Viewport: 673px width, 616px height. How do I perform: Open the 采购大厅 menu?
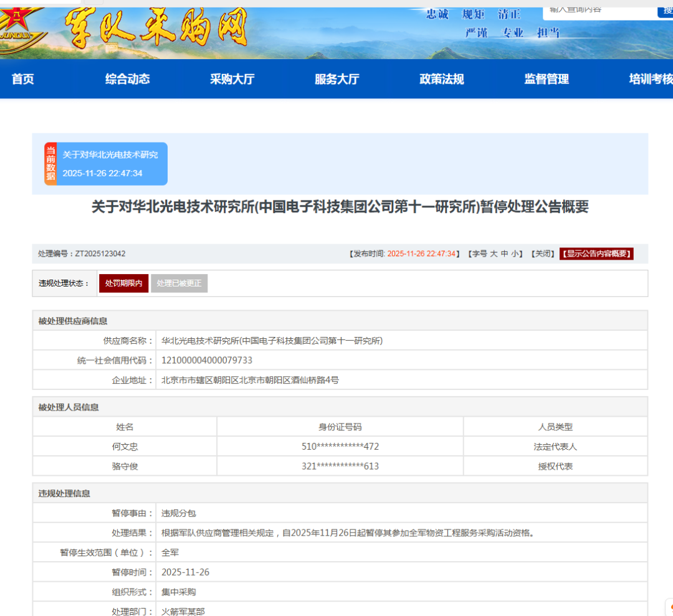point(232,79)
